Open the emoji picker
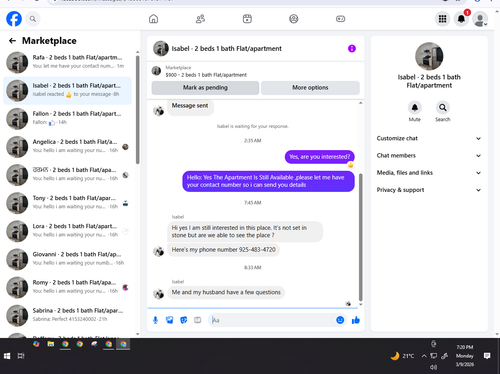 point(340,320)
